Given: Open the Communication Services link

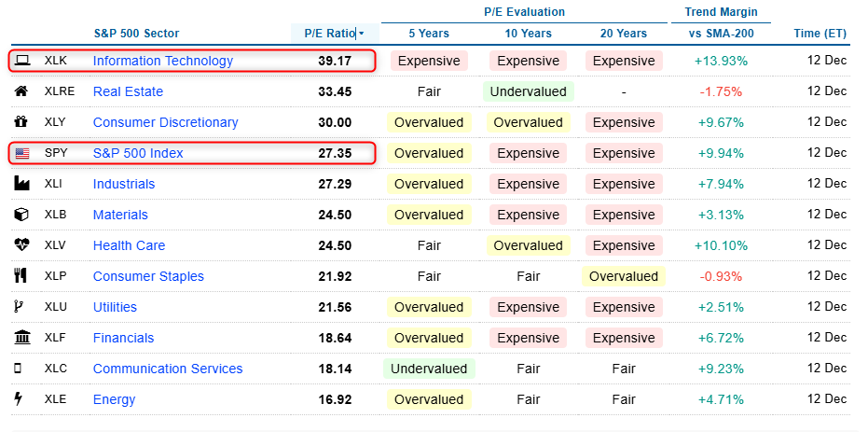Looking at the screenshot, I should [167, 369].
